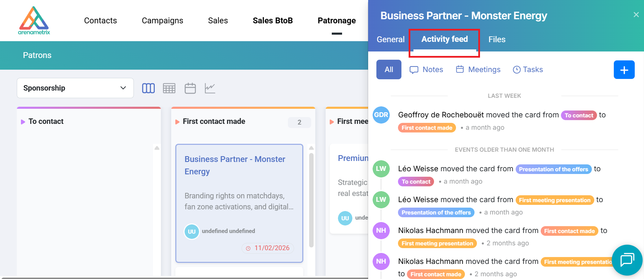Click the arenametrix logo

[34, 21]
